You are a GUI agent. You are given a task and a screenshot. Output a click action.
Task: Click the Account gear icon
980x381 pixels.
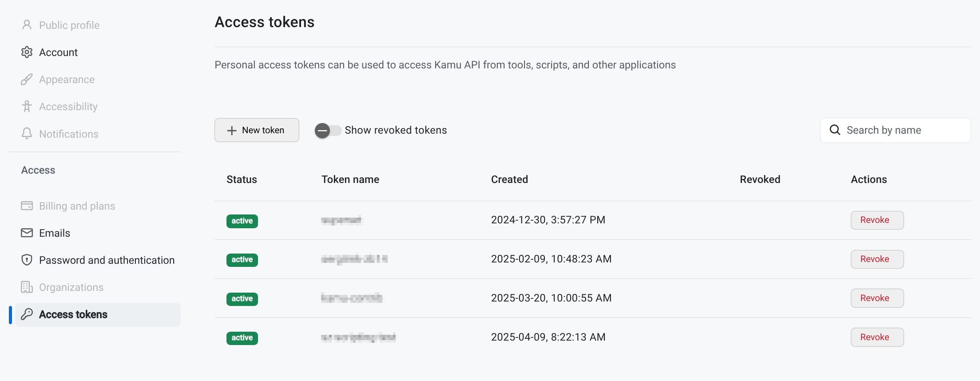(x=27, y=52)
